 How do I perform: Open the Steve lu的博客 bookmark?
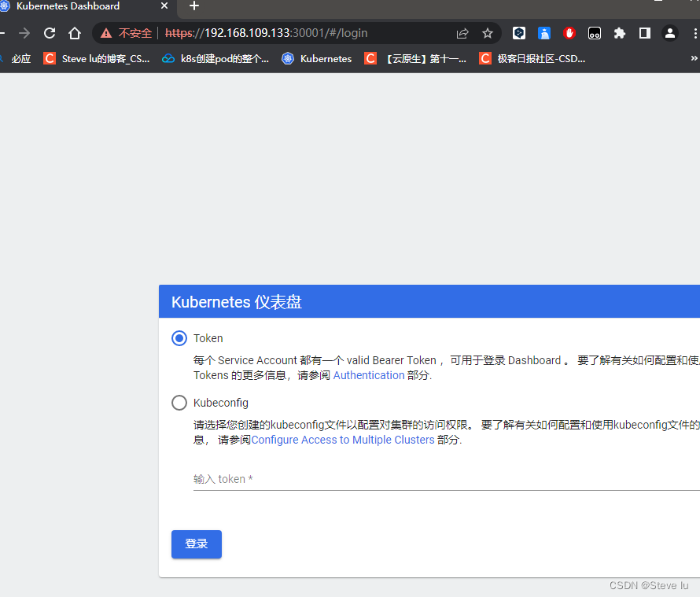pyautogui.click(x=97, y=58)
